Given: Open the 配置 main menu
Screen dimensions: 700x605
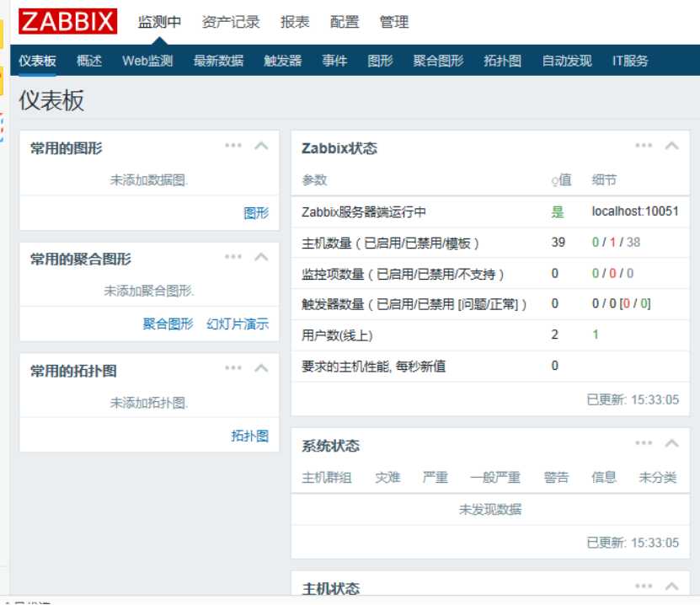Looking at the screenshot, I should (345, 22).
